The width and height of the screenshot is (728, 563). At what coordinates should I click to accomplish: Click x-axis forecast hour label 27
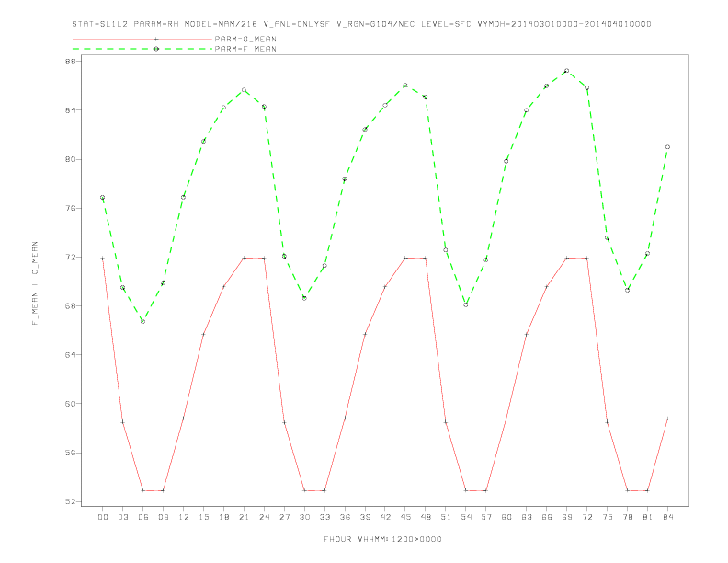(285, 517)
